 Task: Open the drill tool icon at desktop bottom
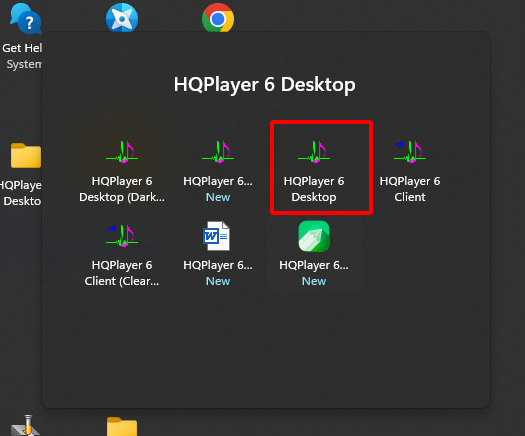(26, 425)
